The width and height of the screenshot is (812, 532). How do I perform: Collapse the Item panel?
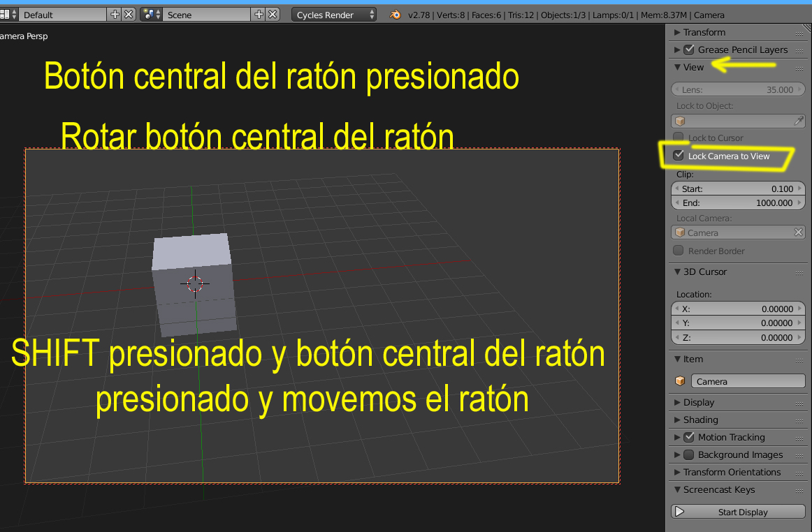pos(677,359)
